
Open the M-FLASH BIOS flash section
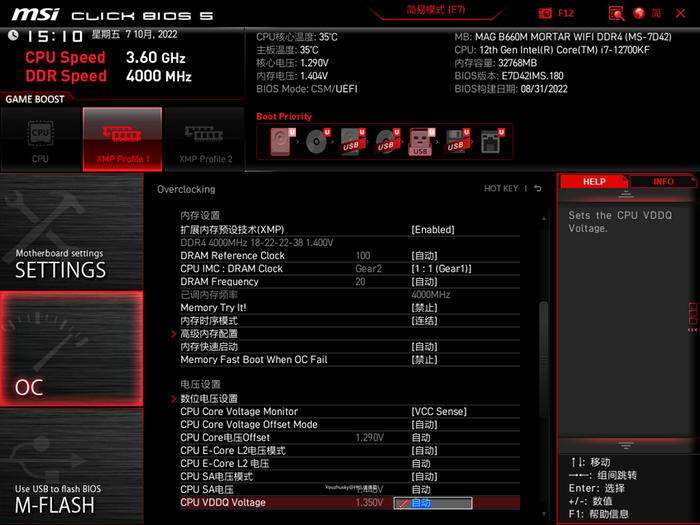(x=71, y=466)
